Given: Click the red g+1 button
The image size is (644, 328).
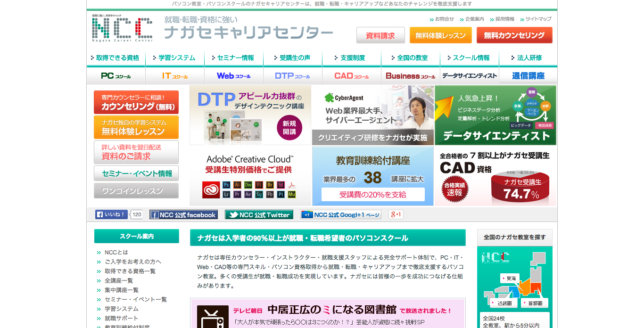Looking at the screenshot, I should tap(396, 214).
